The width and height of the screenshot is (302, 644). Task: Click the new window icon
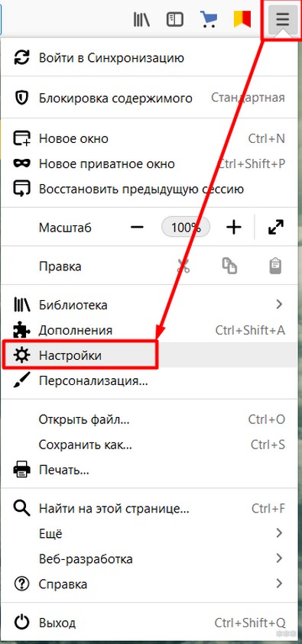21,138
